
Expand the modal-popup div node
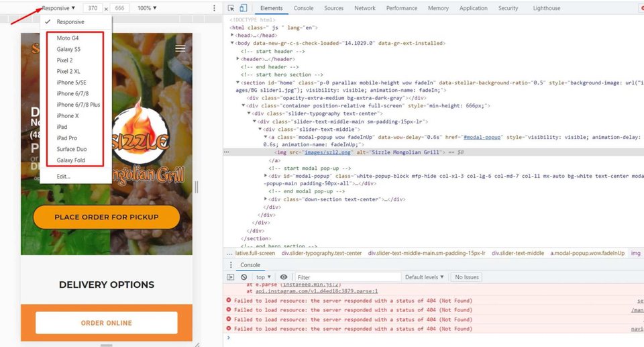click(266, 176)
